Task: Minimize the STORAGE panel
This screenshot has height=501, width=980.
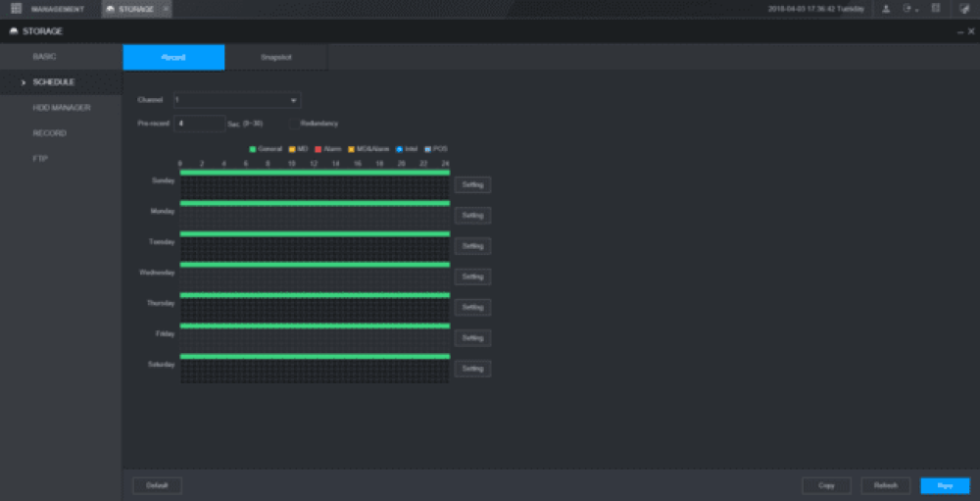Action: [960, 32]
